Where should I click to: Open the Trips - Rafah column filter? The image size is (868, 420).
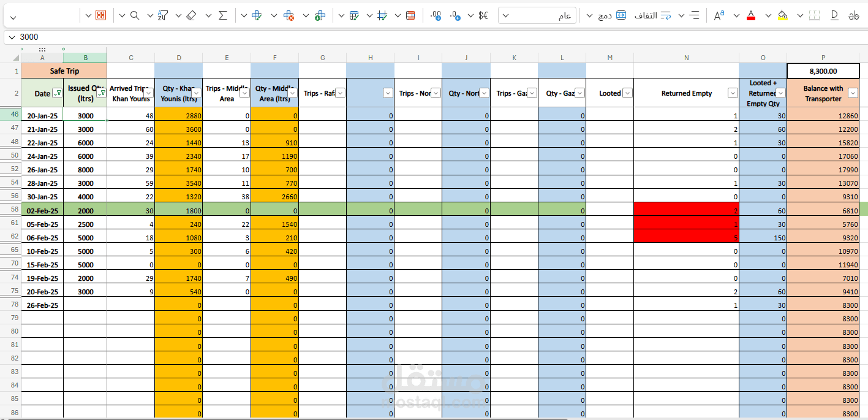340,93
